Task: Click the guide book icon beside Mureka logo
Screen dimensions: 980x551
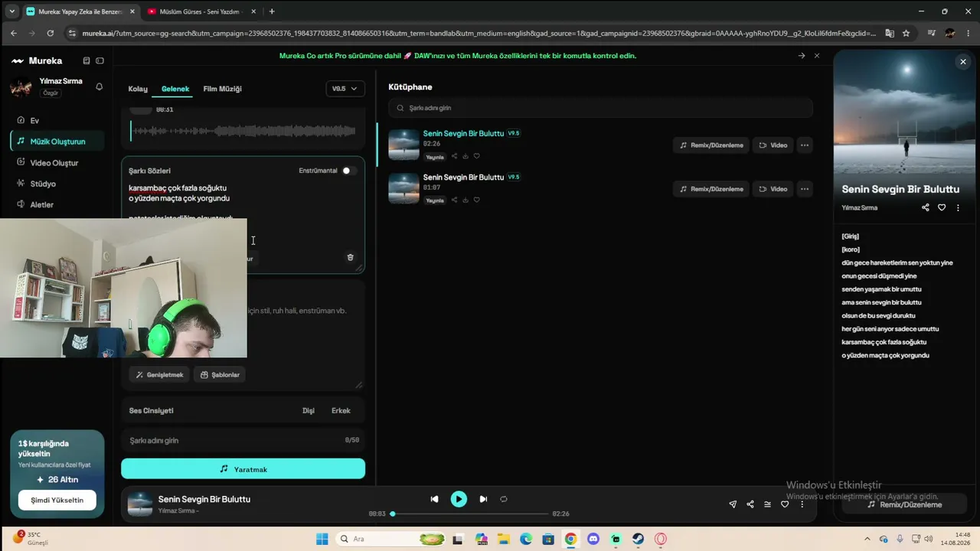Action: coord(87,60)
